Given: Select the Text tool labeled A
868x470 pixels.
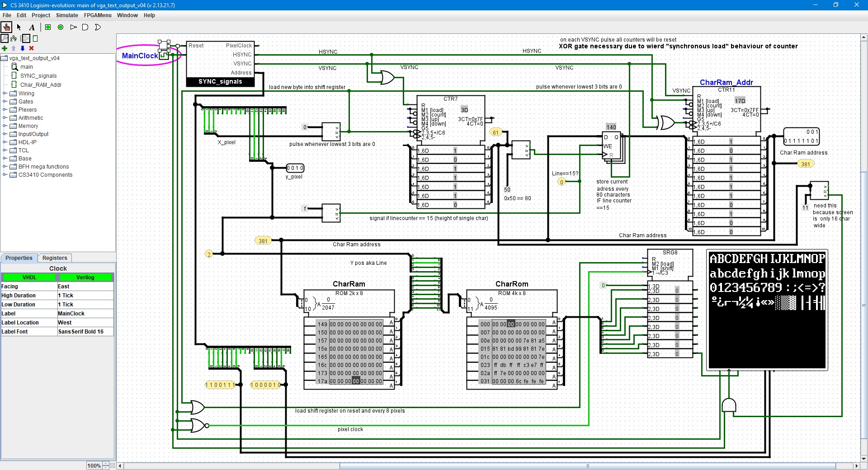Looking at the screenshot, I should [x=32, y=27].
